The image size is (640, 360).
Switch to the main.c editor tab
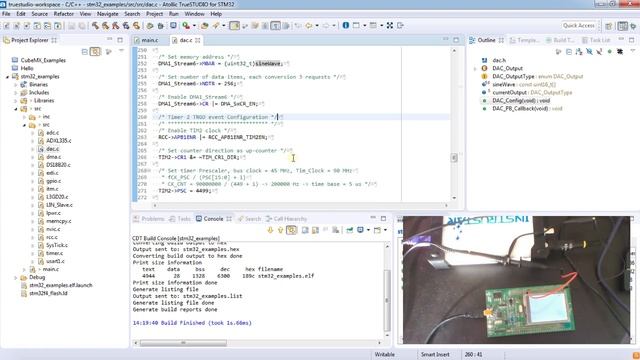tap(149, 40)
